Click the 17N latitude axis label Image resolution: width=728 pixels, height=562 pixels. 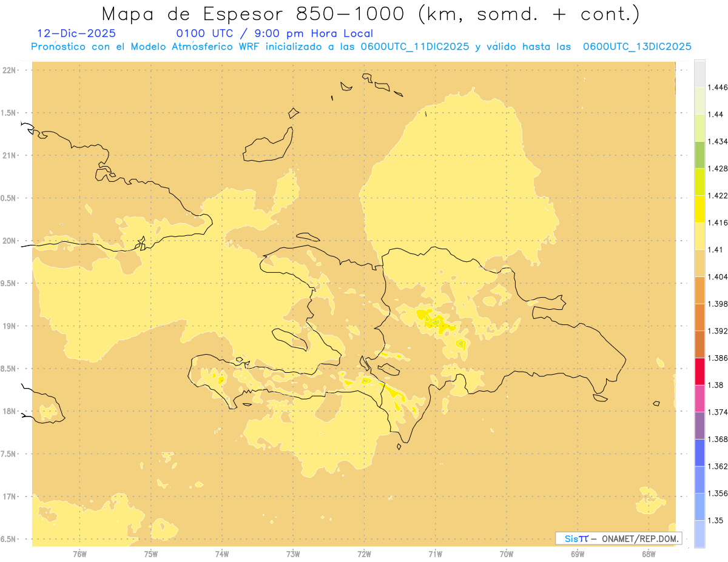pos(10,497)
